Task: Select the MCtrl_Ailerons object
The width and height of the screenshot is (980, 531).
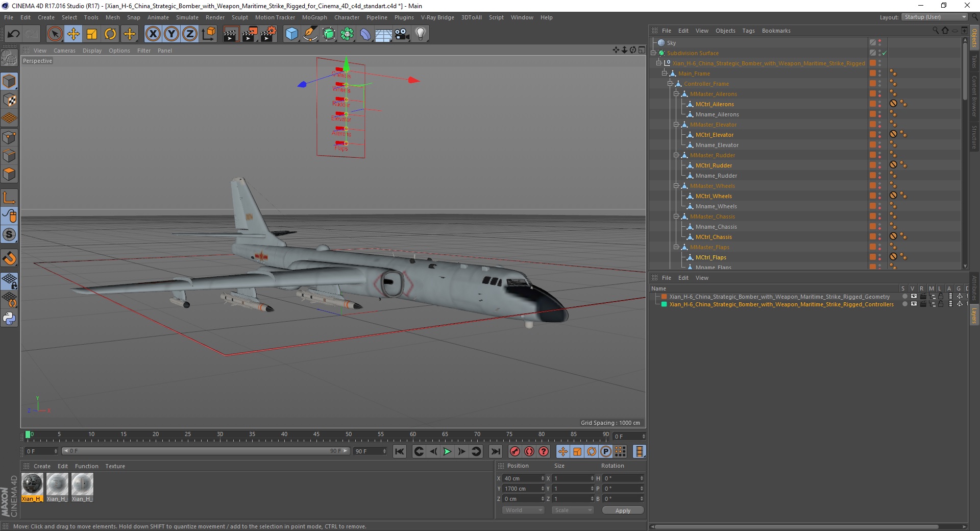Action: (x=715, y=104)
